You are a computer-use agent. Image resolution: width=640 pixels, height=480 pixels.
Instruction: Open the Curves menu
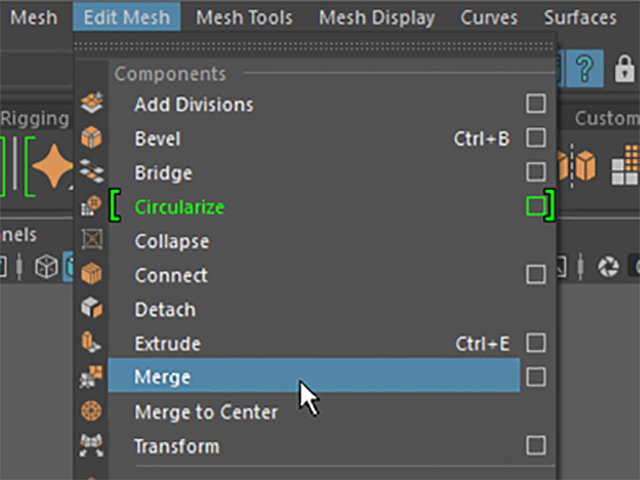click(489, 18)
